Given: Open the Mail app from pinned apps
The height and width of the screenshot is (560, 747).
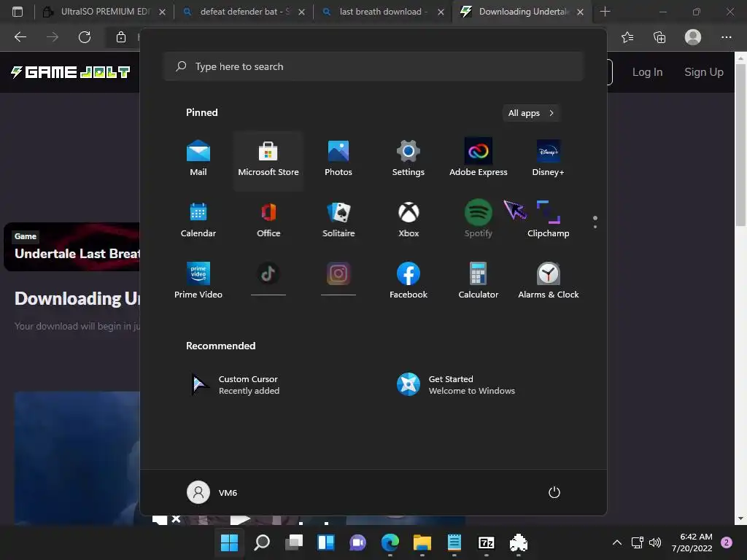Looking at the screenshot, I should pos(198,159).
